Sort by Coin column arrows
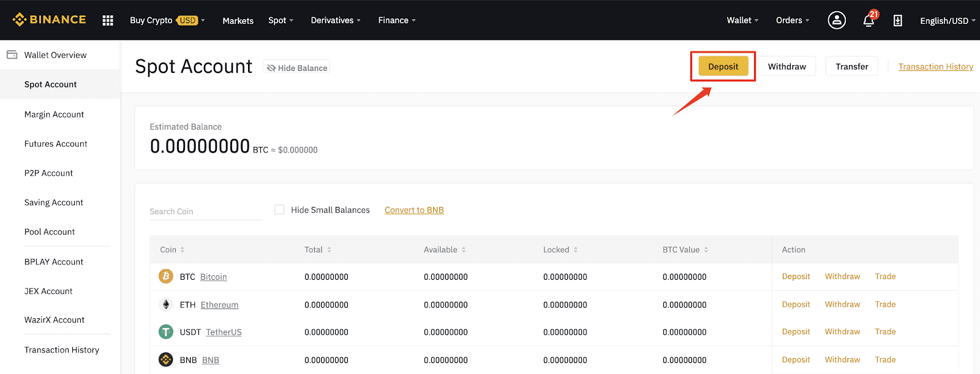 click(x=183, y=250)
